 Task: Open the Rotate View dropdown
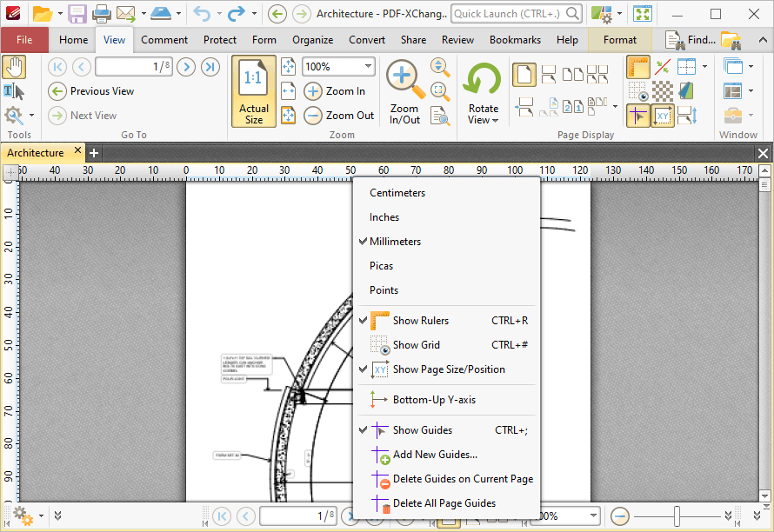click(484, 92)
